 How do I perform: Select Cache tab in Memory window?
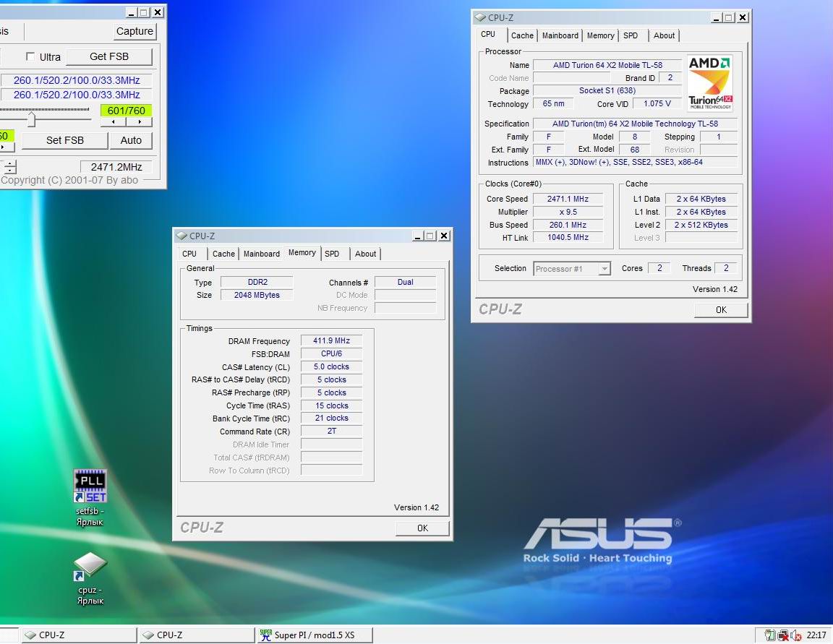223,254
